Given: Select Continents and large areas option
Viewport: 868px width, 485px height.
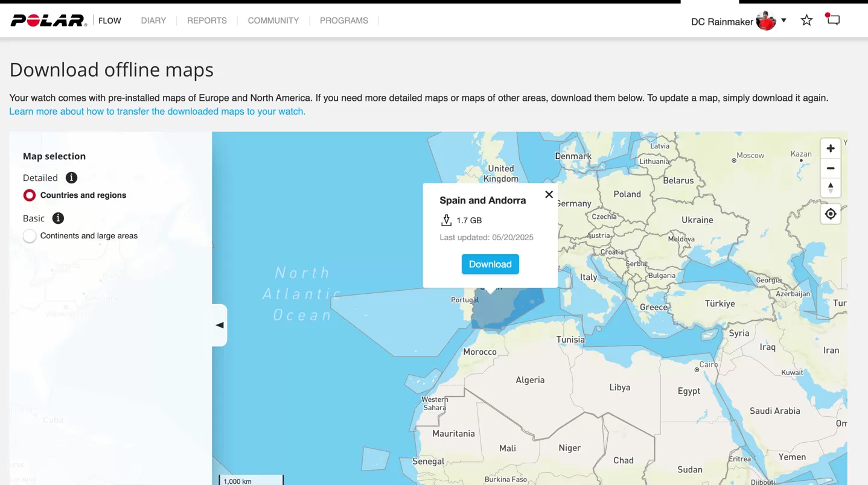Looking at the screenshot, I should pos(30,236).
